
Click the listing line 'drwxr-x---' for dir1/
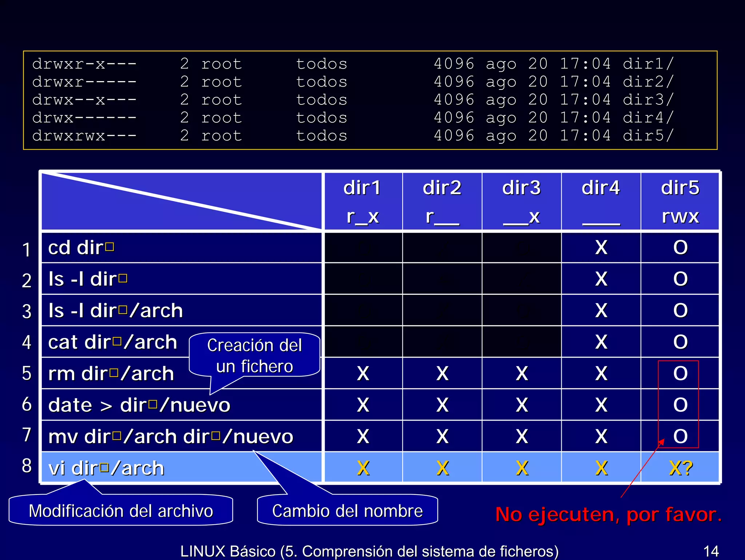(x=353, y=64)
